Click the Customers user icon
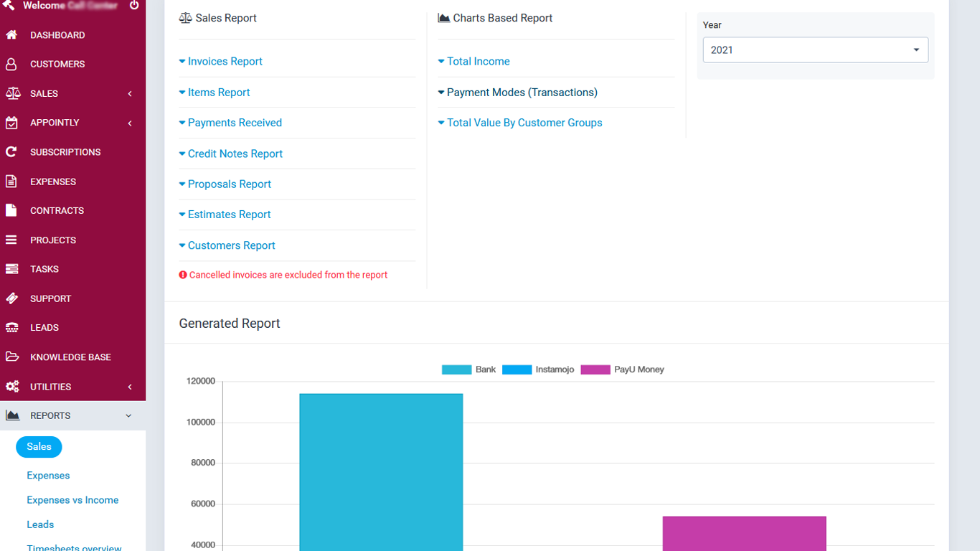The image size is (980, 551). (x=11, y=64)
